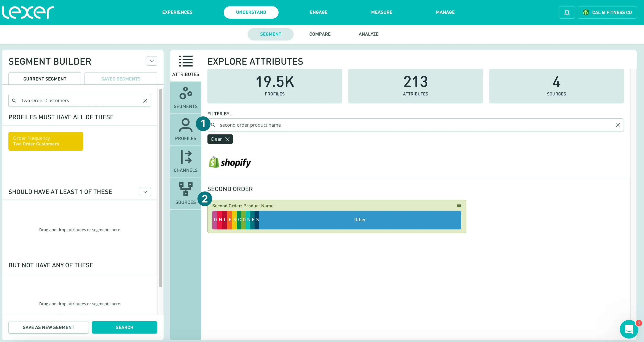Click Save As New Segment
This screenshot has height=342, width=644.
pos(48,327)
